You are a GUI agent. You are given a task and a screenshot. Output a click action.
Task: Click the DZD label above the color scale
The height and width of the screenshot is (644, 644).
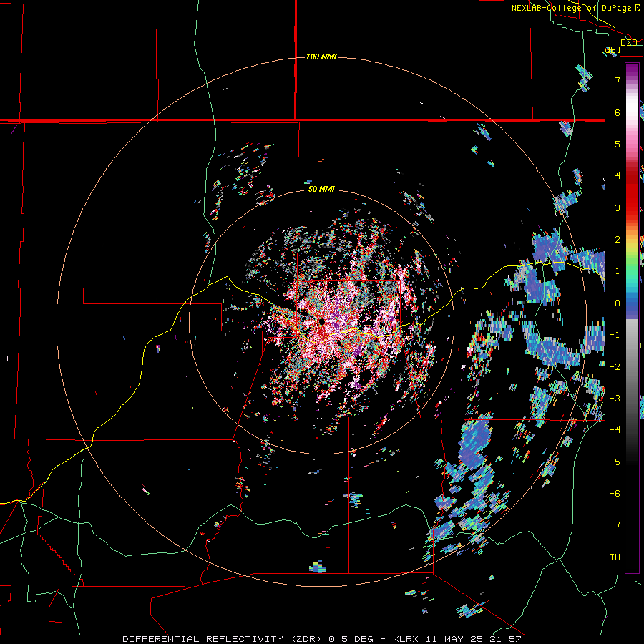point(629,43)
